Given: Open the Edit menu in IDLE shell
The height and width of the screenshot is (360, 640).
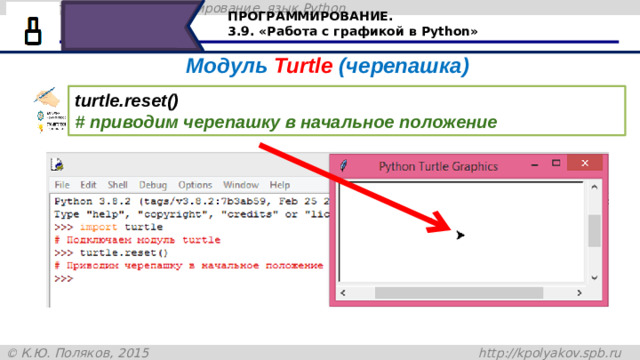Looking at the screenshot, I should pos(88,185).
